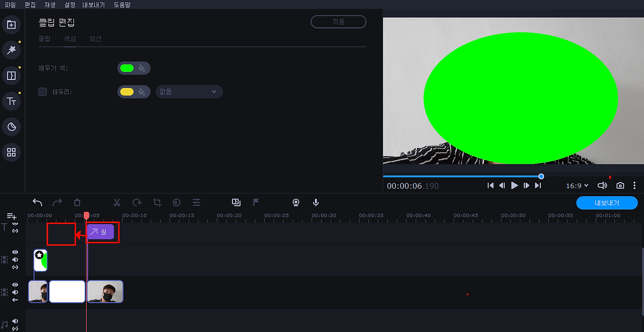Mute the audio track at the bottom
Image resolution: width=644 pixels, height=332 pixels.
15,321
